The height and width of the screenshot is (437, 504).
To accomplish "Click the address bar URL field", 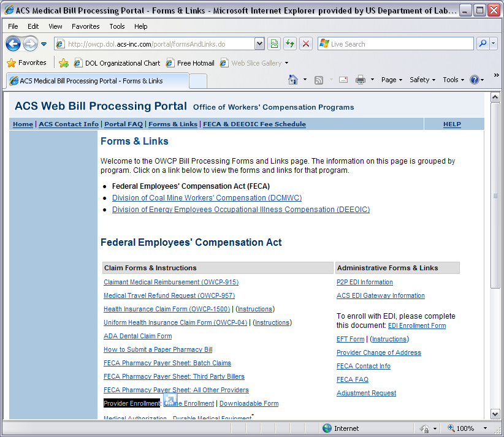I will point(155,44).
